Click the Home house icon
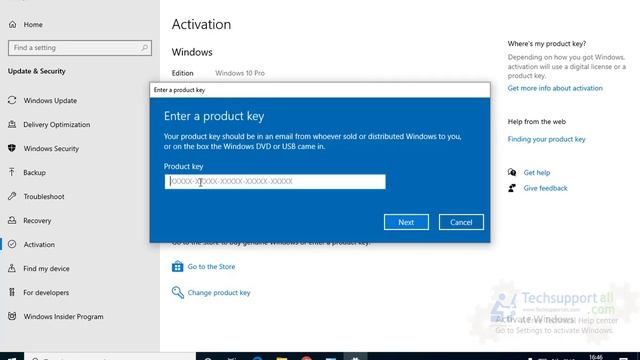The height and width of the screenshot is (360, 640). [x=13, y=24]
